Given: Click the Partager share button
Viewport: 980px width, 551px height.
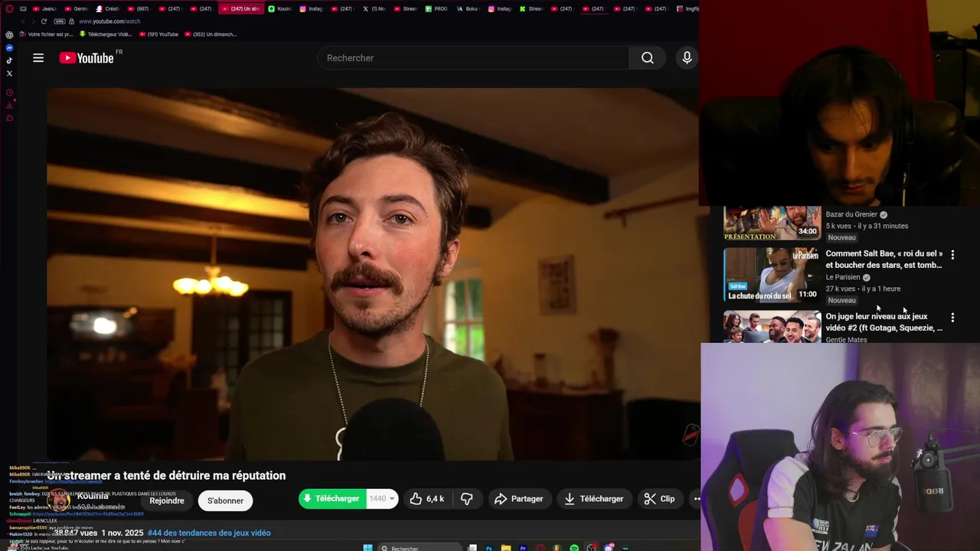Looking at the screenshot, I should point(519,499).
